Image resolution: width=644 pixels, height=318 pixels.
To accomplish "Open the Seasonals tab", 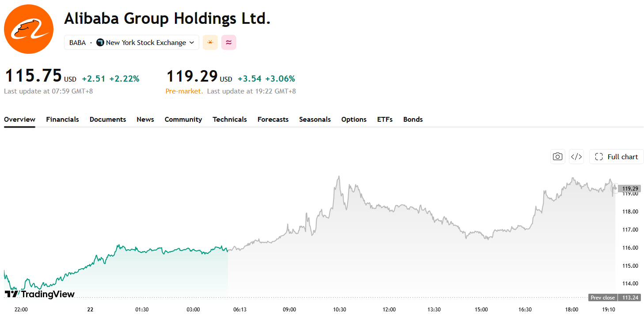I will [315, 120].
